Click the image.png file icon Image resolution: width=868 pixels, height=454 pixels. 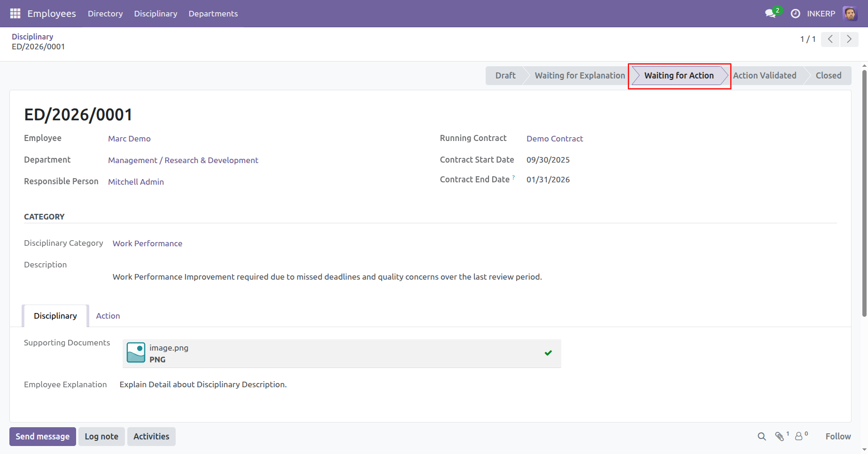point(136,352)
